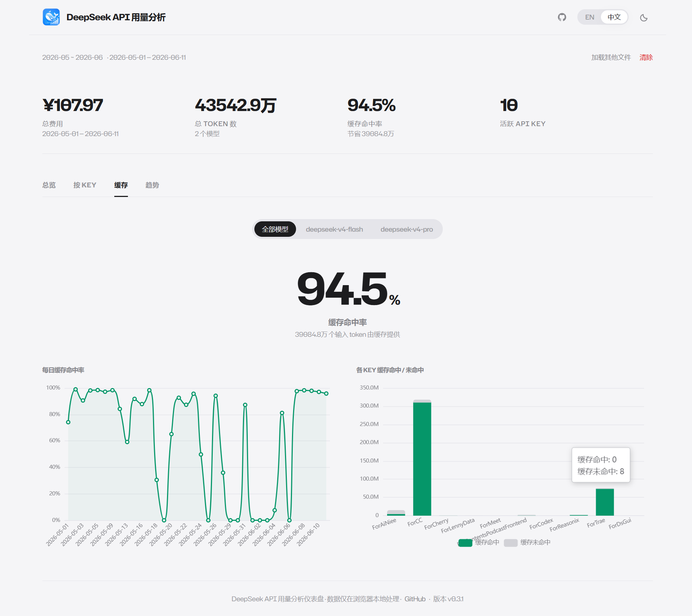Screen dimensions: 692x616
Task: Click the ForDsGui axis label
Action: coord(620,523)
